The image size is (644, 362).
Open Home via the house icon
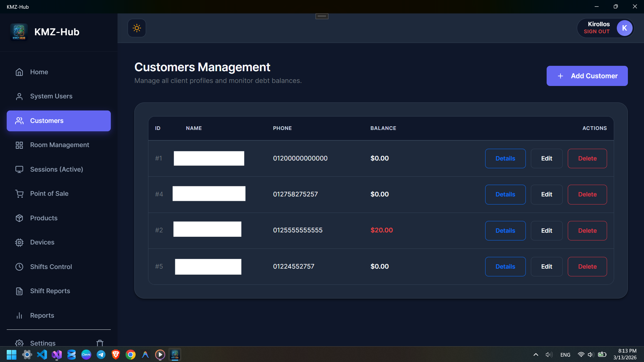(19, 72)
